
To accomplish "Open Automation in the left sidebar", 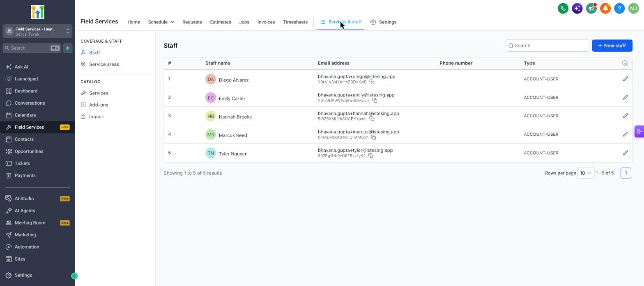I will click(x=27, y=247).
